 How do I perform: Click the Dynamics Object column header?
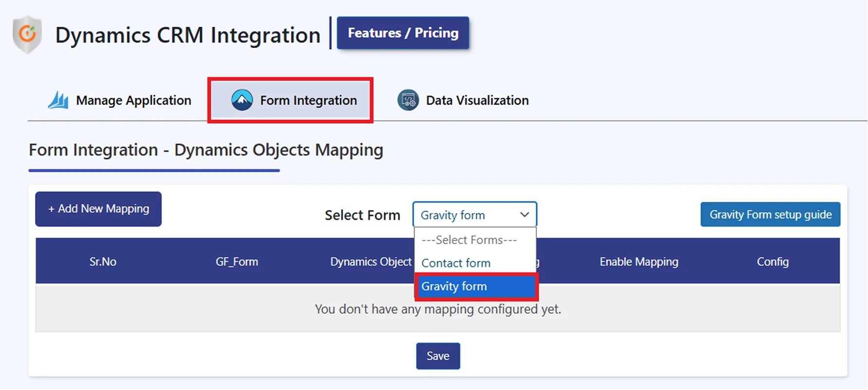point(371,262)
